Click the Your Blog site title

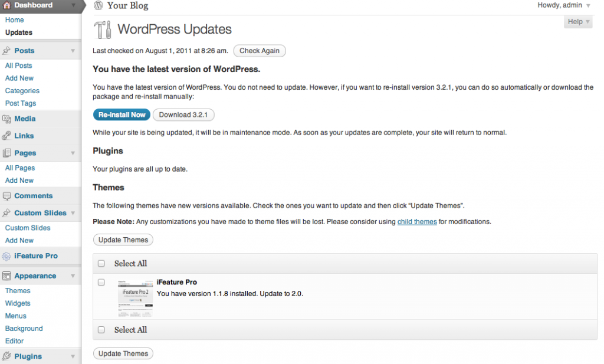[128, 5]
